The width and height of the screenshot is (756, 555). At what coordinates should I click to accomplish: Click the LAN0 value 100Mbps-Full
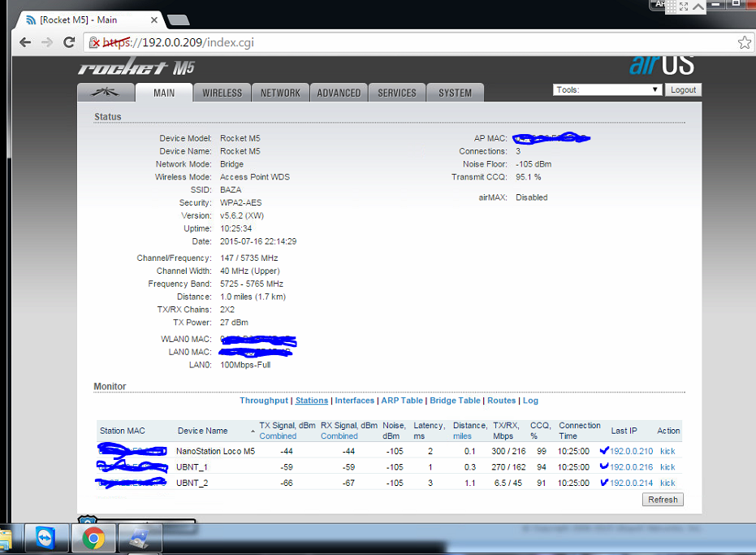click(x=245, y=365)
